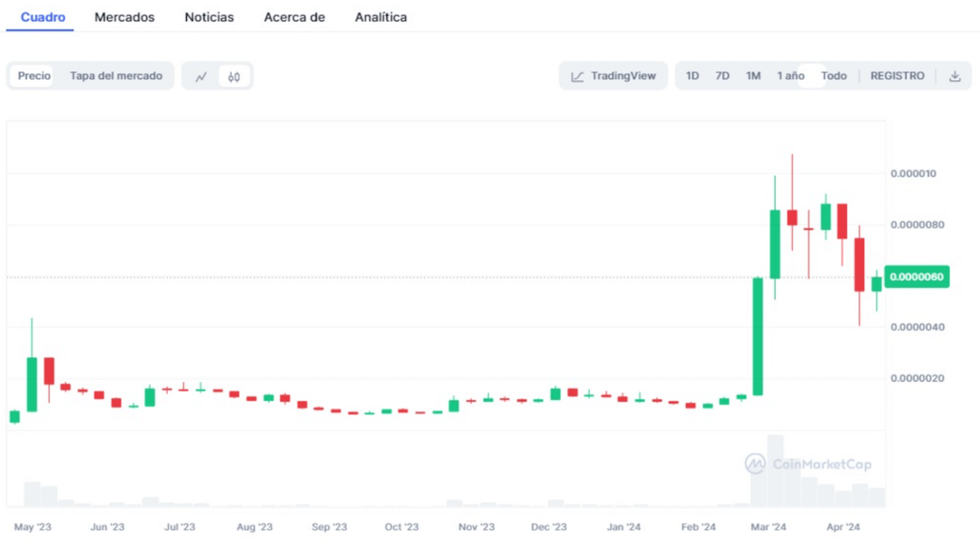Open the Analítica tab
980x546 pixels.
[381, 17]
